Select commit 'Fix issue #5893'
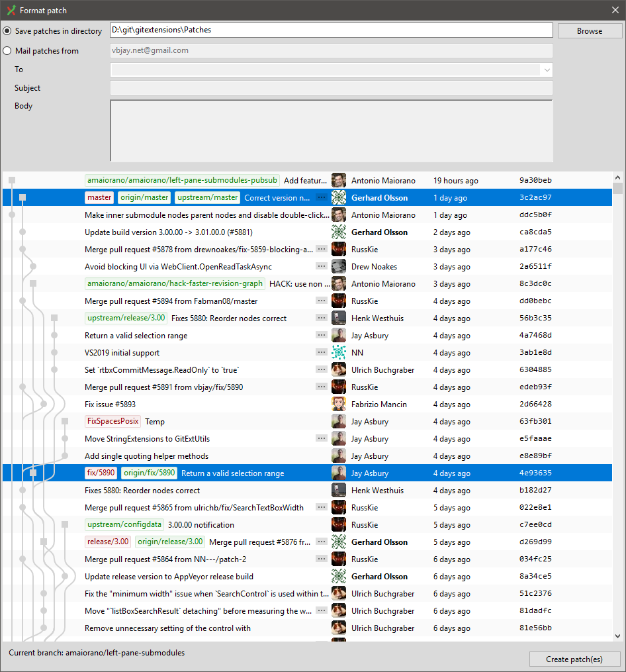Screen dimensions: 626x672 [x=110, y=405]
